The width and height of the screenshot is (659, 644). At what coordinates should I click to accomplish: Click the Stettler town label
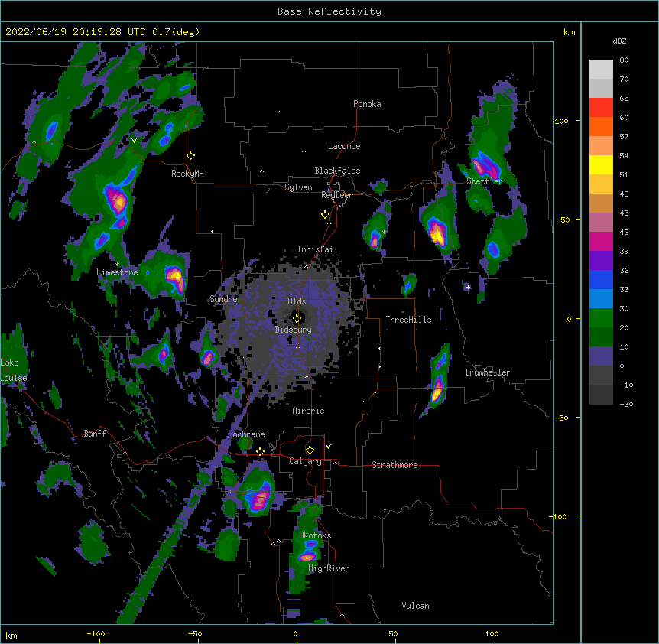[485, 181]
